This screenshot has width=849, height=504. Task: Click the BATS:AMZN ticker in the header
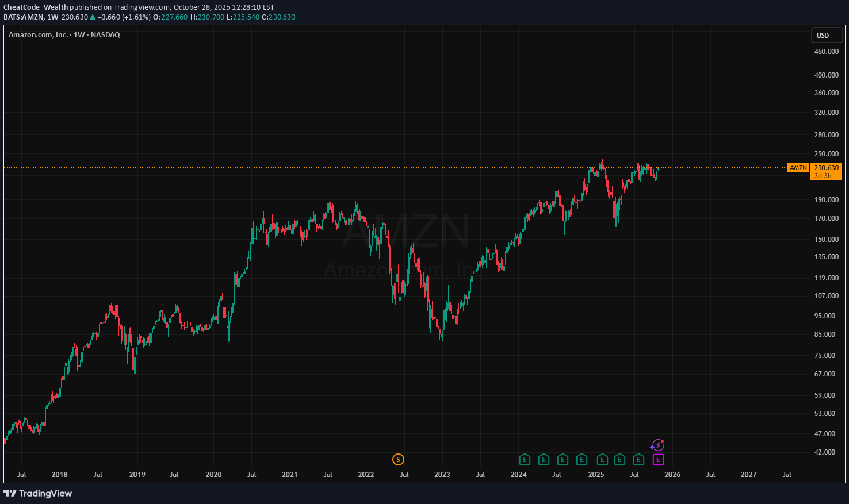(x=24, y=17)
